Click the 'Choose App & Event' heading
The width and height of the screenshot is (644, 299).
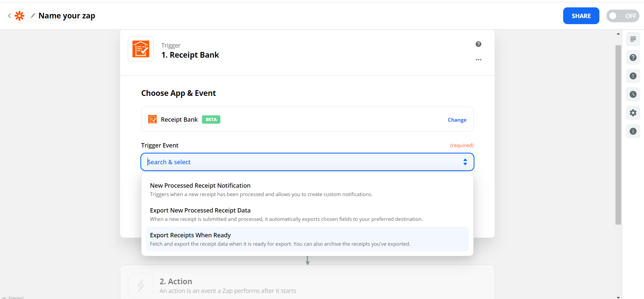(178, 93)
